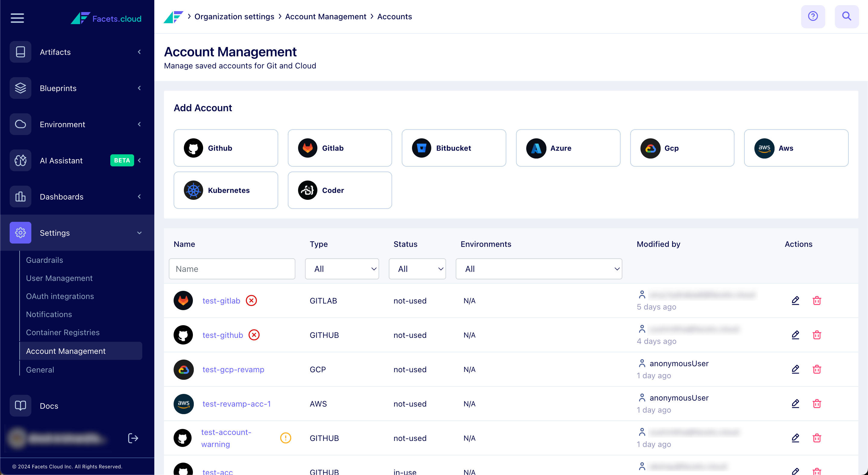Viewport: 868px width, 475px height.
Task: Delete the test-gitlab account
Action: pyautogui.click(x=817, y=300)
